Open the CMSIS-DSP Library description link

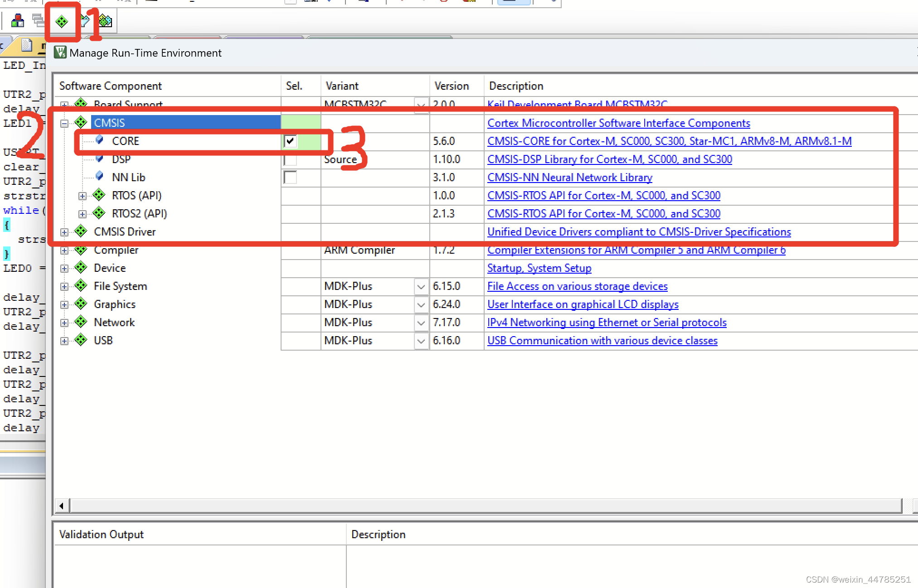(x=610, y=159)
